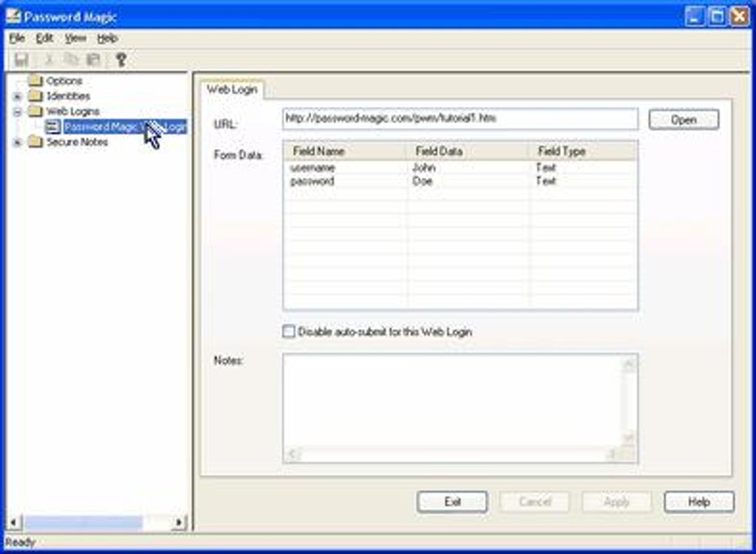Image resolution: width=756 pixels, height=554 pixels.
Task: Click the Copy toolbar icon
Action: pyautogui.click(x=71, y=60)
